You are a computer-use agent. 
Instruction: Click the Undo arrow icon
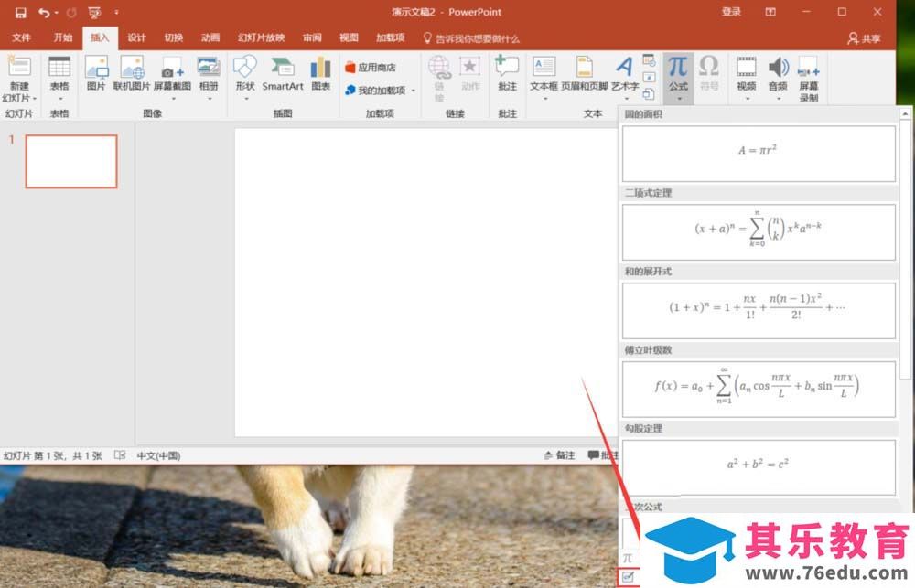click(44, 12)
